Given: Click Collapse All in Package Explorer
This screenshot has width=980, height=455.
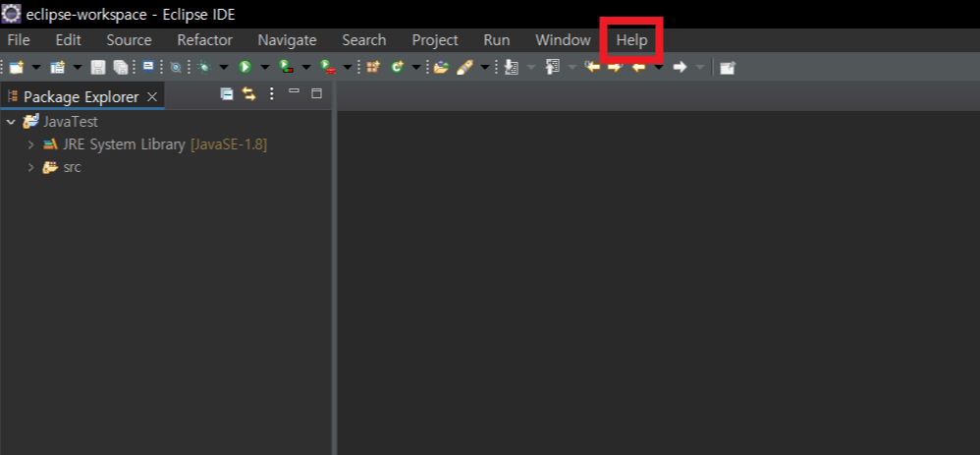Looking at the screenshot, I should (227, 94).
